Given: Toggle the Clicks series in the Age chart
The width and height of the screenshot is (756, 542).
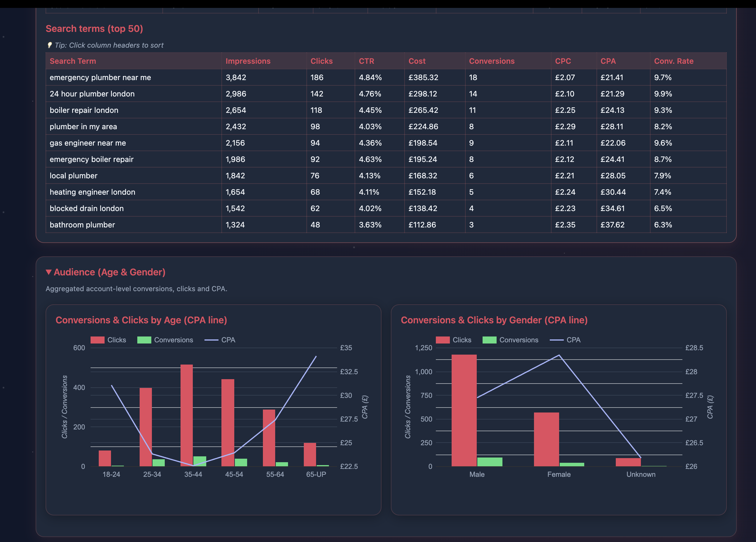Looking at the screenshot, I should tap(109, 340).
